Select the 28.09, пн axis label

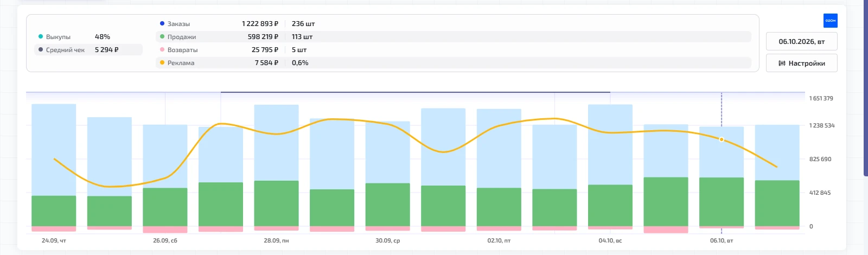[276, 240]
